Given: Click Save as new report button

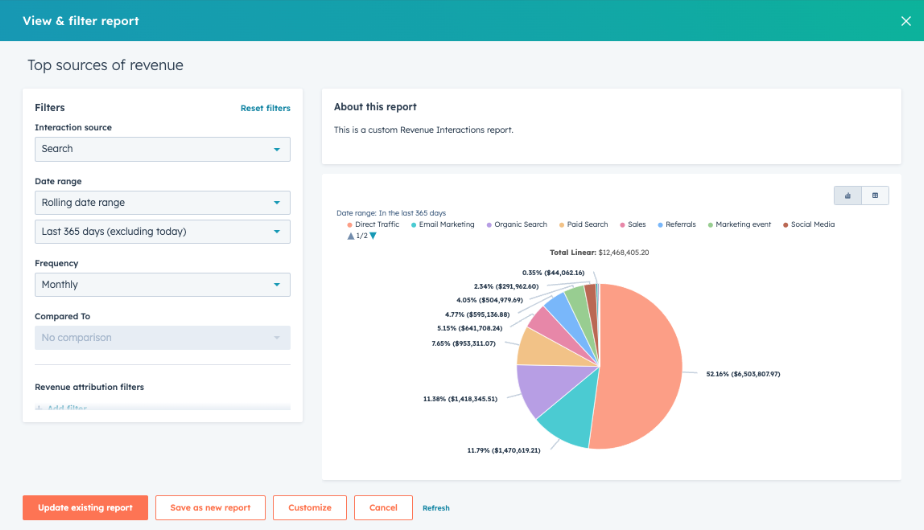Looking at the screenshot, I should click(210, 508).
